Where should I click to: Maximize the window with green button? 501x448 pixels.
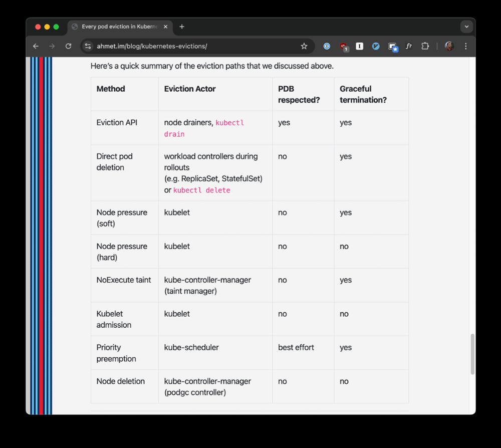tap(56, 27)
